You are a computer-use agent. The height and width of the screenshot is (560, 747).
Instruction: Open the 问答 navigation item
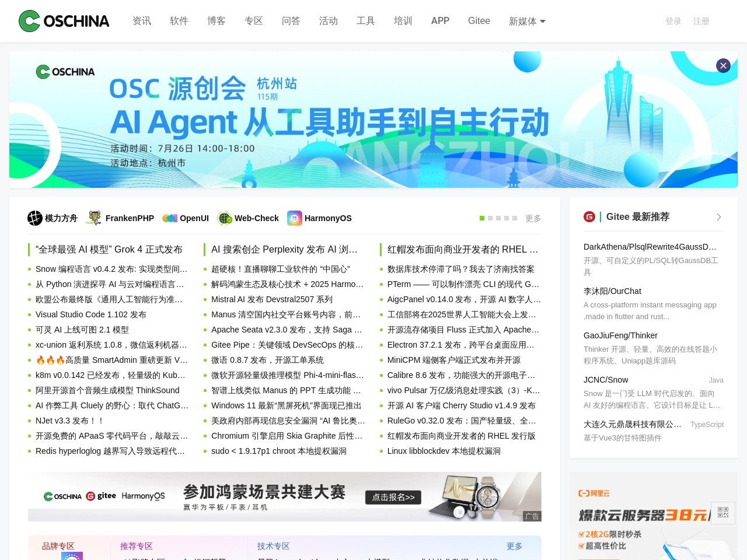tap(291, 21)
